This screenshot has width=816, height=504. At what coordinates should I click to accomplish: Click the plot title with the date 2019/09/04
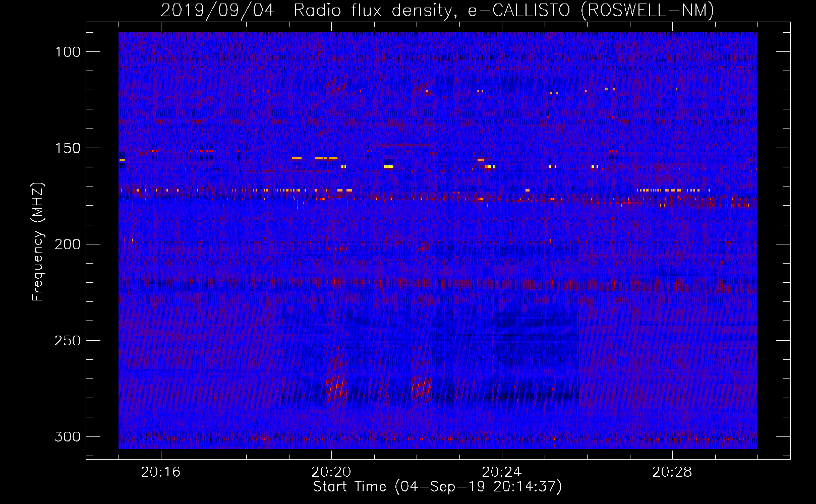coord(437,10)
